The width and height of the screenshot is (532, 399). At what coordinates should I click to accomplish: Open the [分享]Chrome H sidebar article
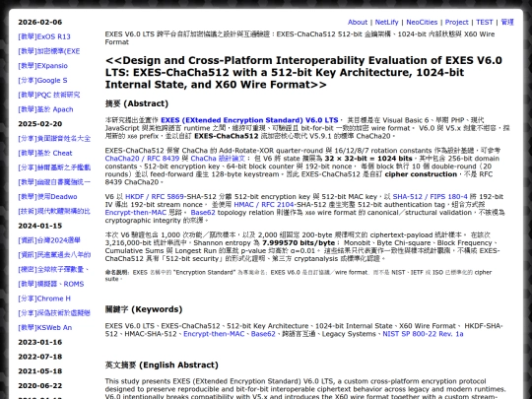pos(44,299)
